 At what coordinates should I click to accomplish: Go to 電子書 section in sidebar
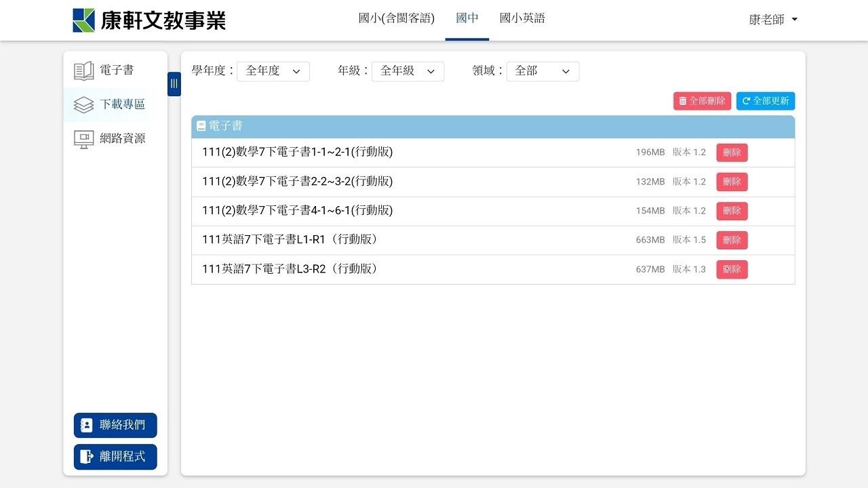click(x=115, y=70)
